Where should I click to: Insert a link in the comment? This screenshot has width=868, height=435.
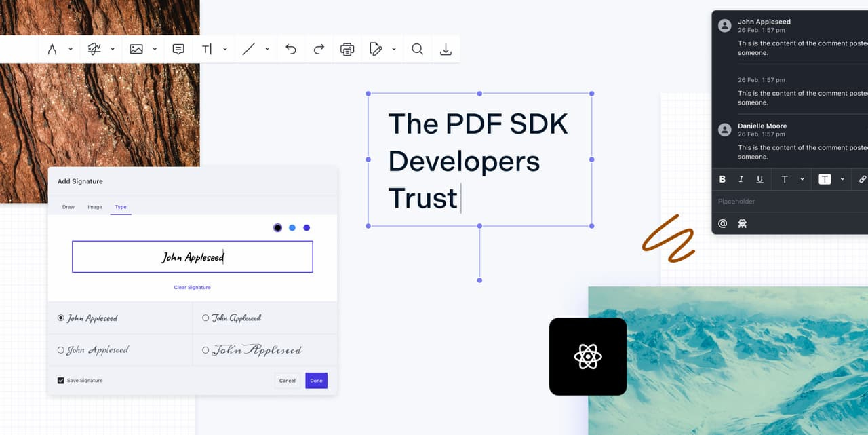(x=863, y=179)
